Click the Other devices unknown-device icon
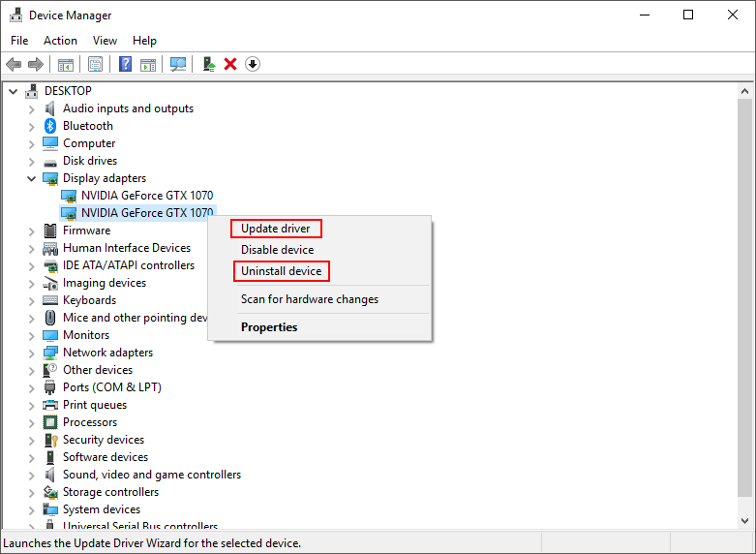Screen dimensions: 756x554 [x=50, y=370]
